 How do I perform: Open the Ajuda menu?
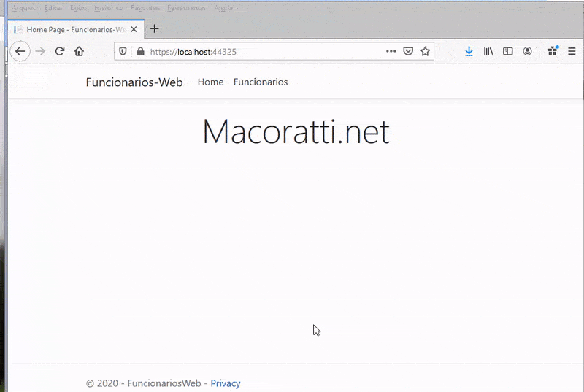coord(223,8)
